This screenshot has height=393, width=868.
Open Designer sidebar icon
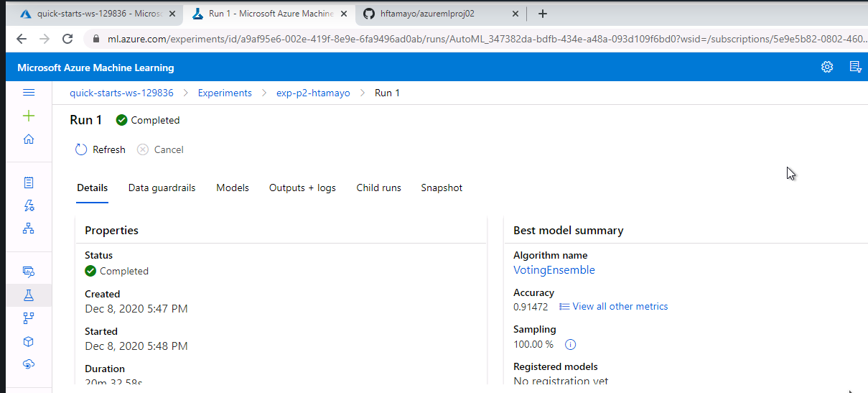[29, 228]
